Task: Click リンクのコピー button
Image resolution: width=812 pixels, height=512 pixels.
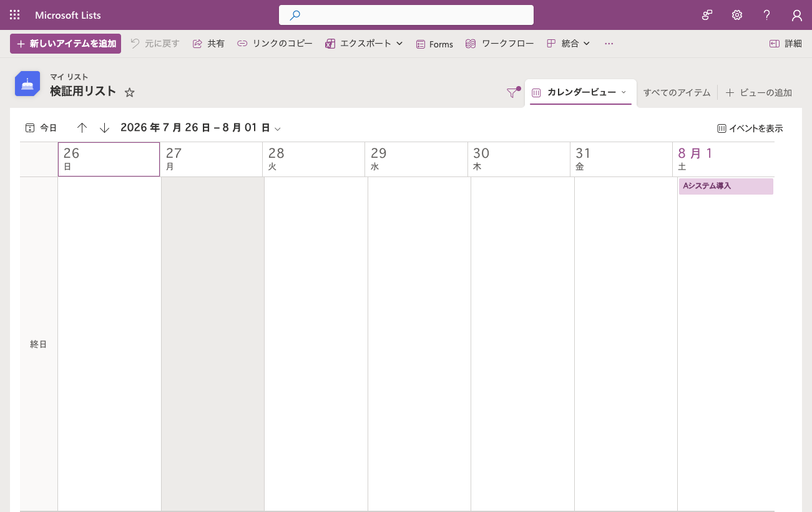Action: 275,44
